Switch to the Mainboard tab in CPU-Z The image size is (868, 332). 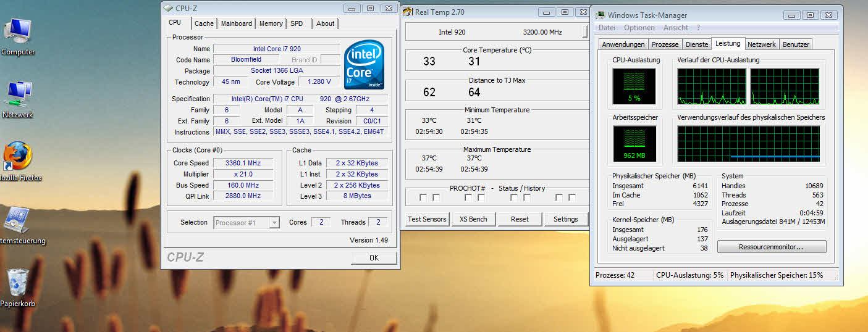click(237, 23)
